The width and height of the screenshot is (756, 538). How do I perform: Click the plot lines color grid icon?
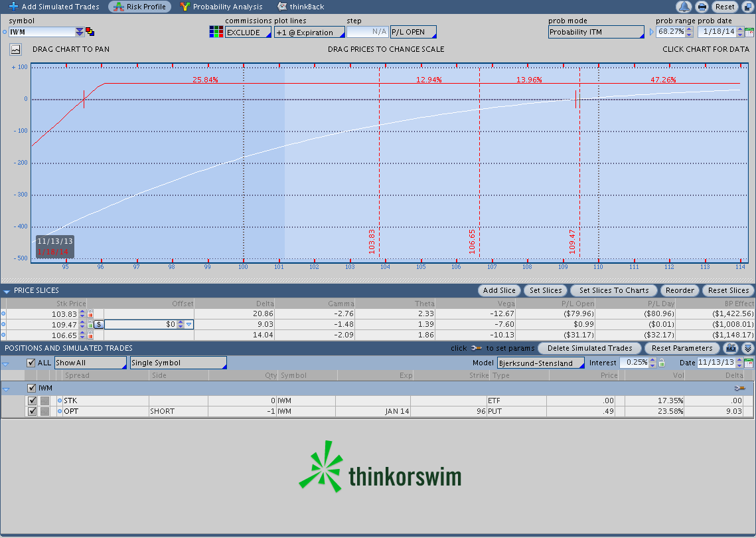216,32
